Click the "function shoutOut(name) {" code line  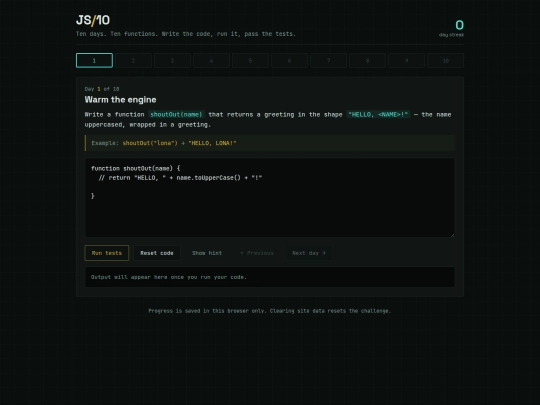(136, 168)
